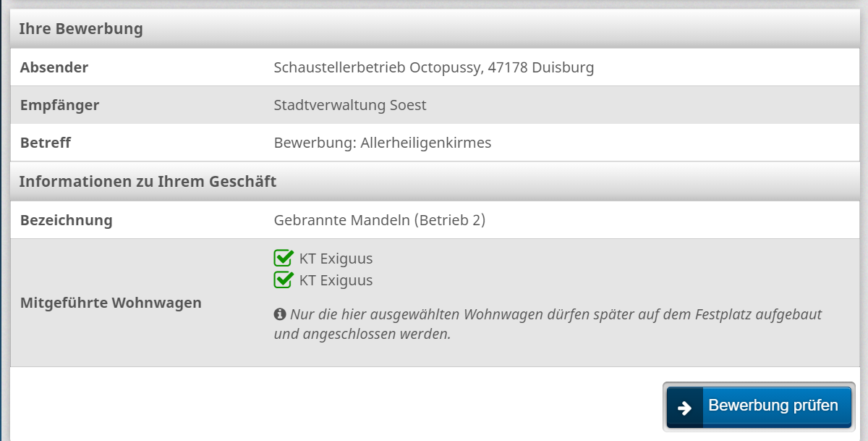Click the Gebrannte Mandeln (Betrieb 2) value

pos(380,221)
